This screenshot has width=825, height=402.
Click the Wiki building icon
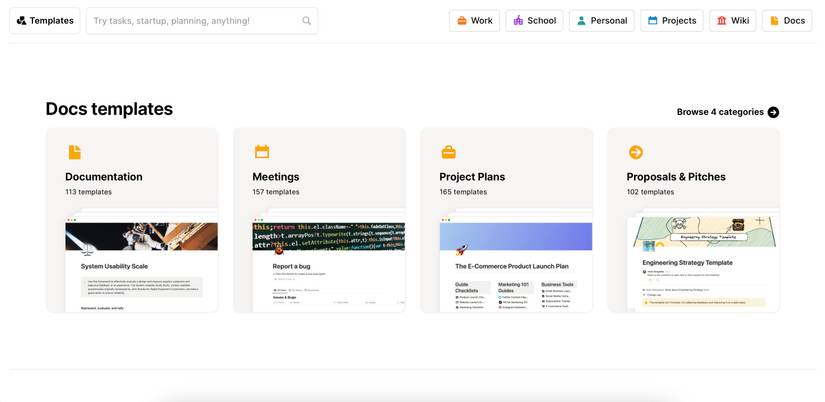point(721,21)
